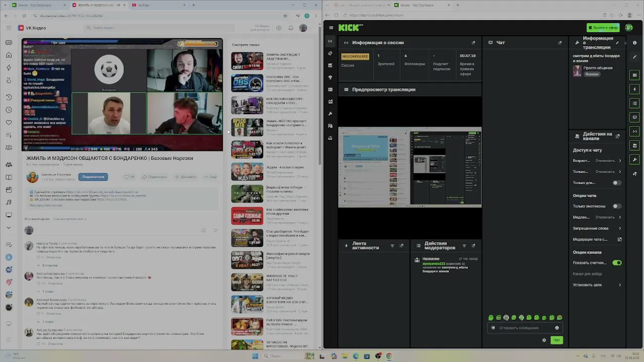Screen dimensions: 644x362
Task: Send the message with the green Чат button
Action: pyautogui.click(x=556, y=340)
